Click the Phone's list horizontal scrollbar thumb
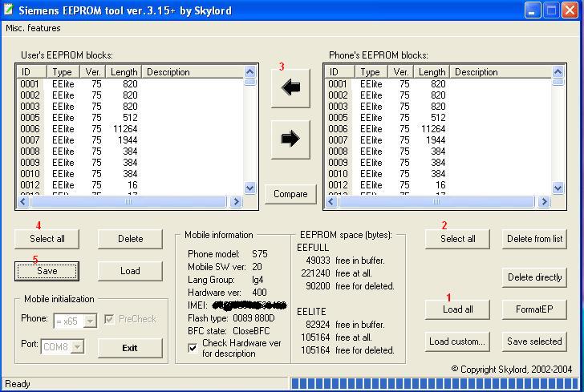Viewport: 584px width, 392px height. [436, 202]
